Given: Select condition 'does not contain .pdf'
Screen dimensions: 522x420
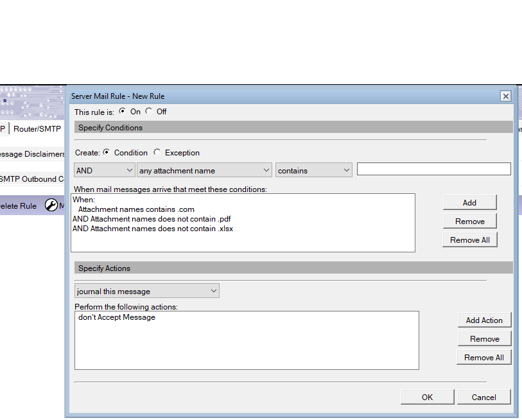Looking at the screenshot, I should pyautogui.click(x=152, y=219).
